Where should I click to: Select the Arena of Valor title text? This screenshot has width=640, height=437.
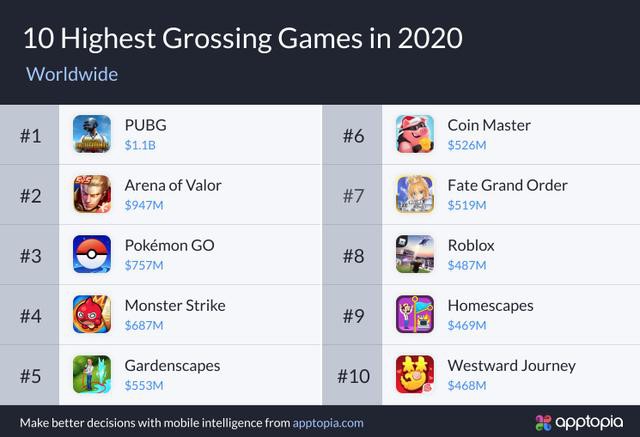point(173,185)
